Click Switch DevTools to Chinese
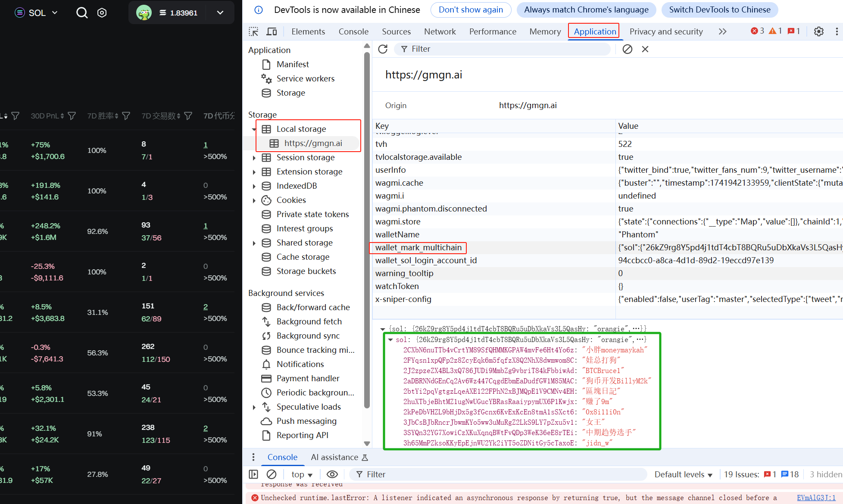Viewport: 843px width, 504px height. [x=720, y=9]
